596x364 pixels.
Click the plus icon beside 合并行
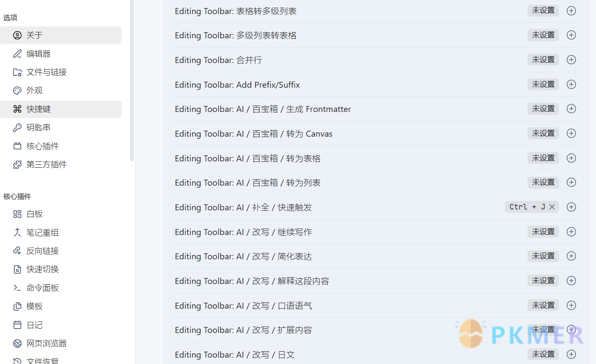tap(571, 60)
